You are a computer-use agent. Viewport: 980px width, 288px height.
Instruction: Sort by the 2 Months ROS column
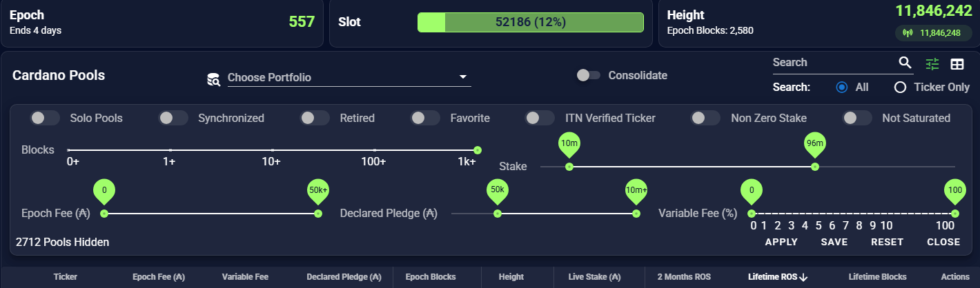click(683, 277)
